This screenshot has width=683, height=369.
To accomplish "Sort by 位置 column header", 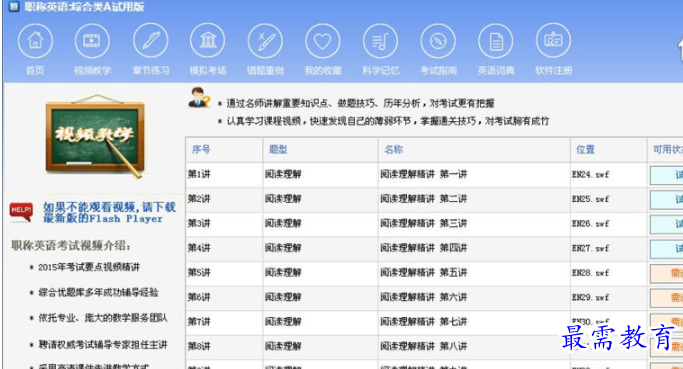I will (609, 149).
